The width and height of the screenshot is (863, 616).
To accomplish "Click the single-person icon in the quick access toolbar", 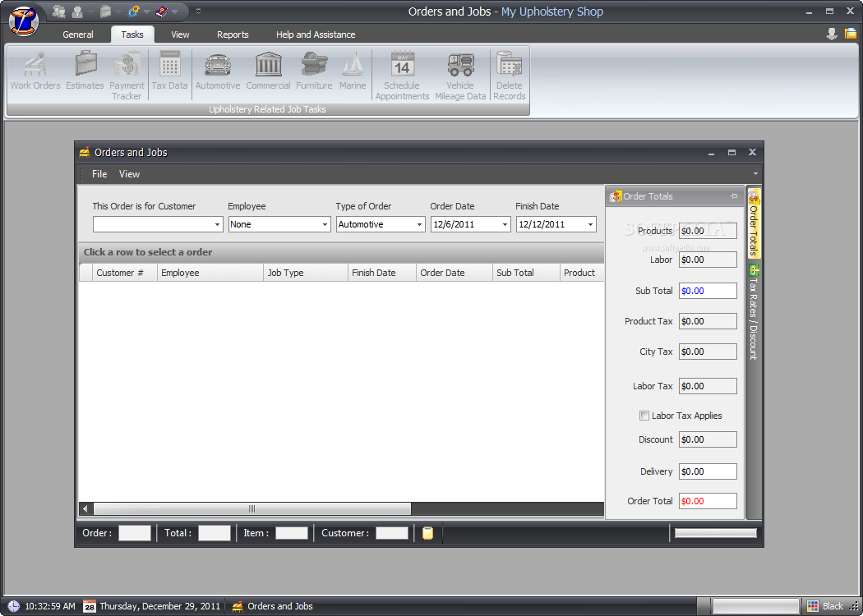I will tap(77, 11).
